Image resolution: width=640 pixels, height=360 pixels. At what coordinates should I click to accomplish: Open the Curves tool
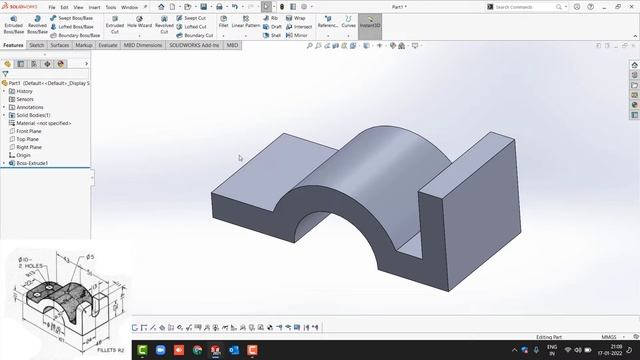tap(348, 22)
